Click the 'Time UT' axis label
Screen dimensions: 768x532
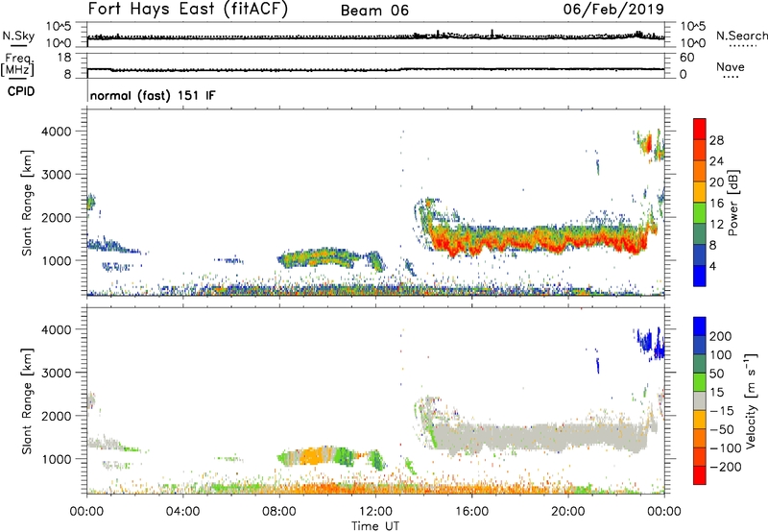[x=375, y=525]
